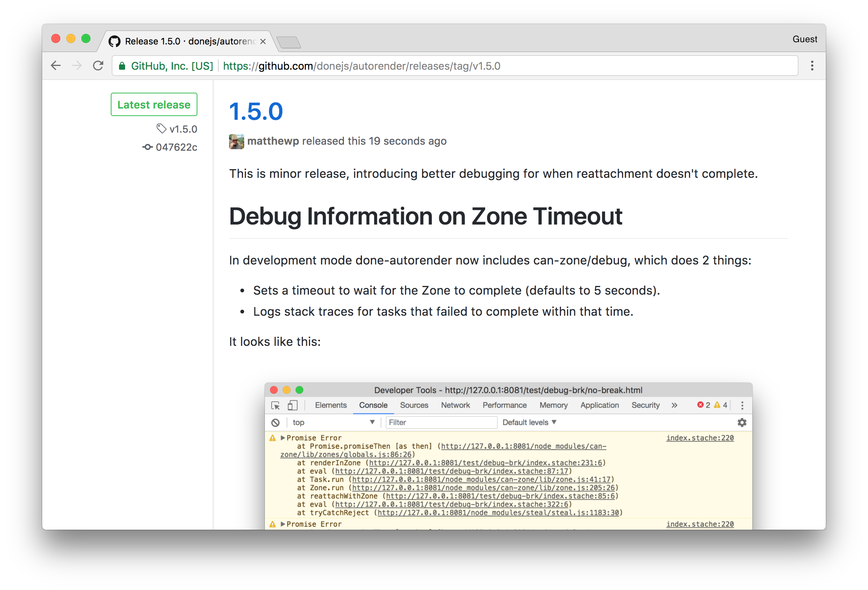Click the tag icon next to v1.5.0
The width and height of the screenshot is (868, 590).
(x=161, y=129)
